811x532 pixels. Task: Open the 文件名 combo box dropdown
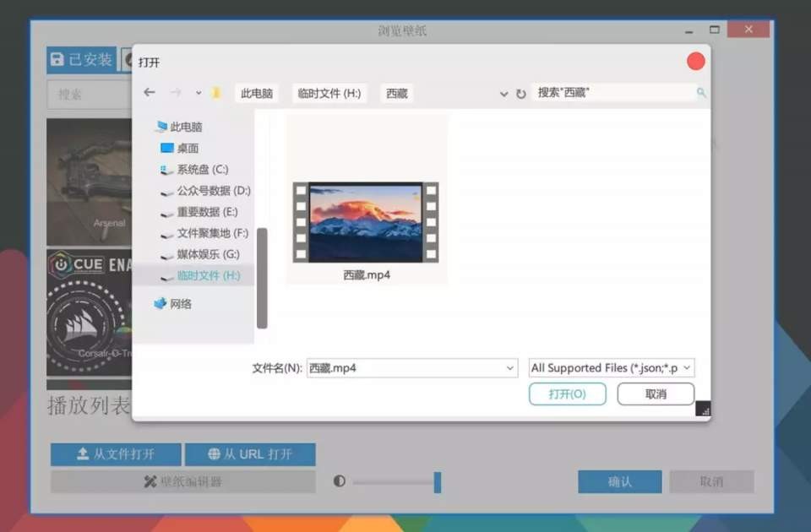(x=509, y=368)
